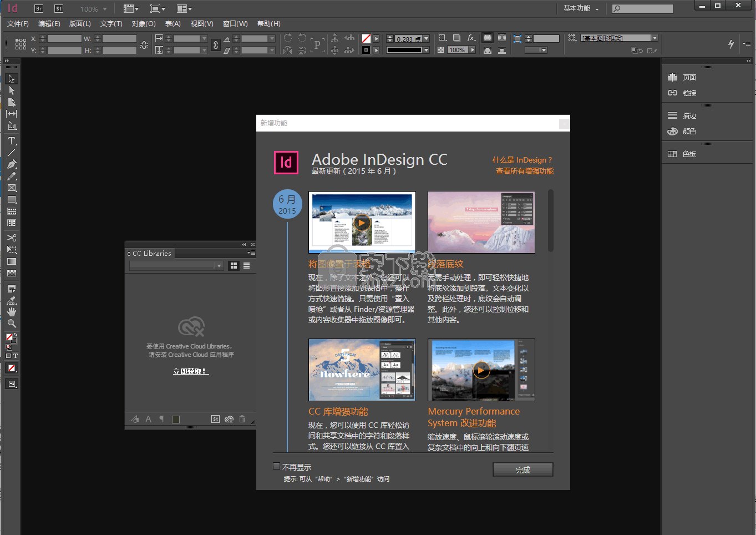Click the vertical scrollbar of the 新增功能 dialog
The height and width of the screenshot is (535, 756).
(551, 221)
